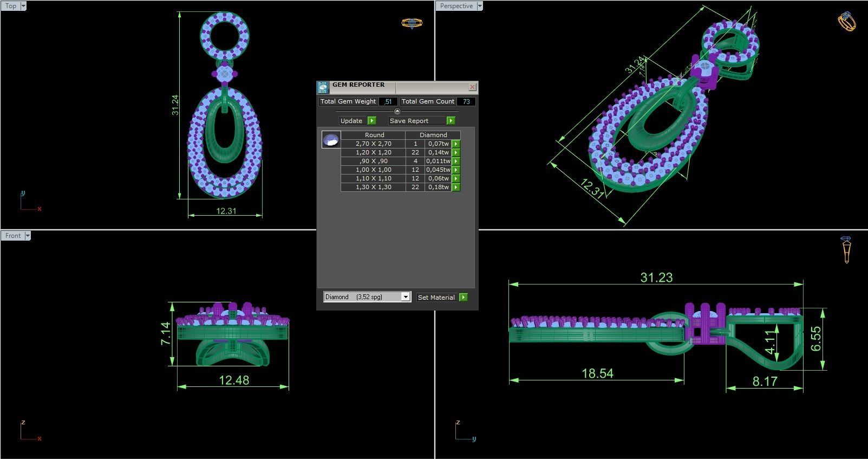Click the green arrow next to Update

[371, 121]
